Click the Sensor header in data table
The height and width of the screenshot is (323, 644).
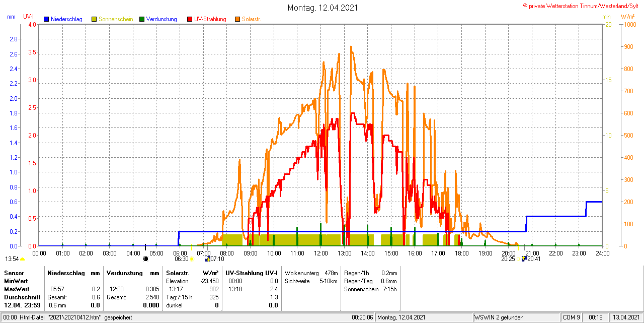[x=14, y=273]
